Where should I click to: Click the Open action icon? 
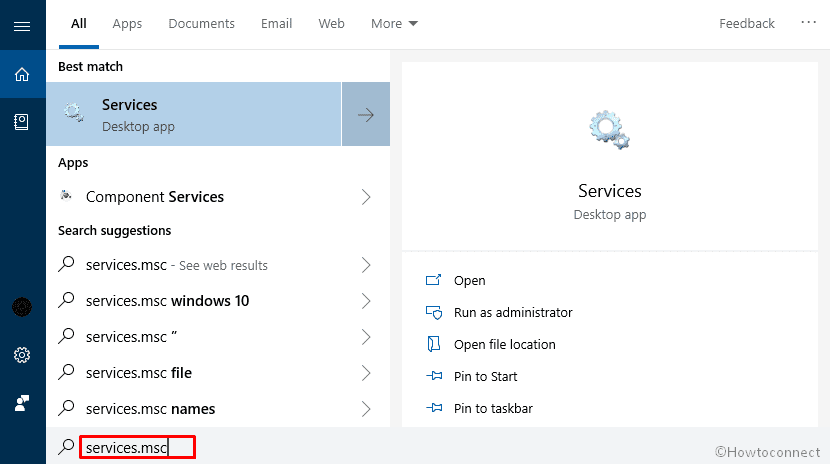point(434,280)
